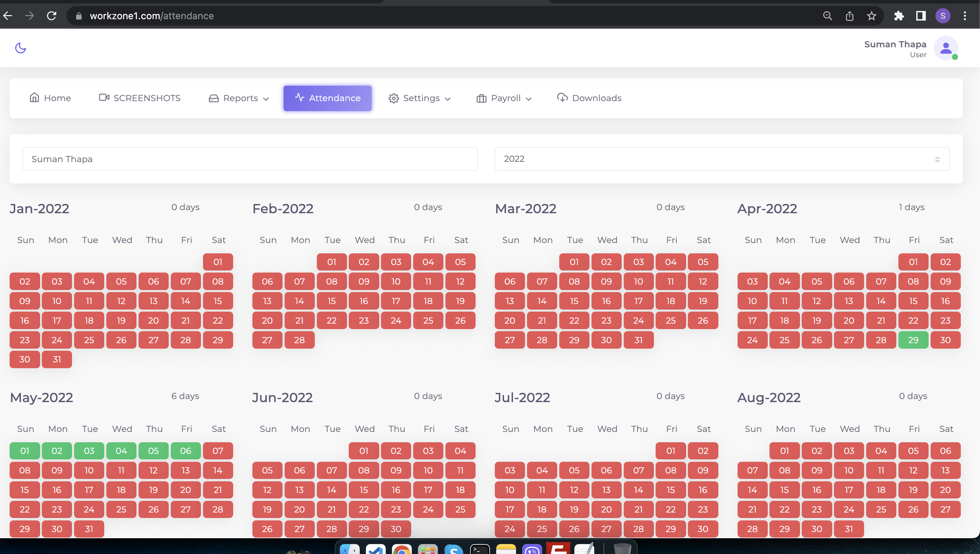This screenshot has height=554, width=980.
Task: Toggle the browser side panel icon
Action: (x=921, y=16)
